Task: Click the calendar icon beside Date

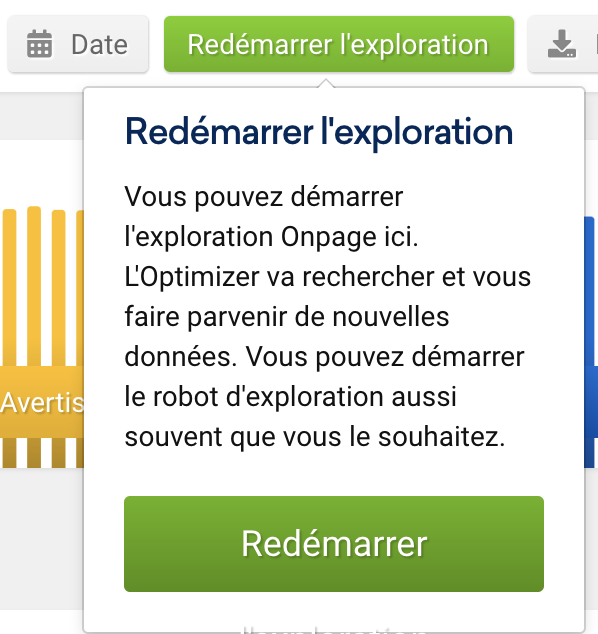Action: click(x=39, y=44)
